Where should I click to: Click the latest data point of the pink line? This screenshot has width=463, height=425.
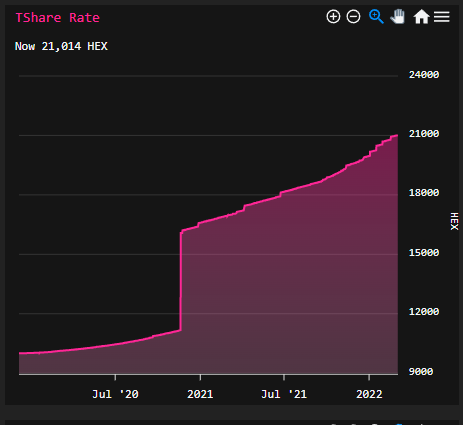tap(397, 135)
